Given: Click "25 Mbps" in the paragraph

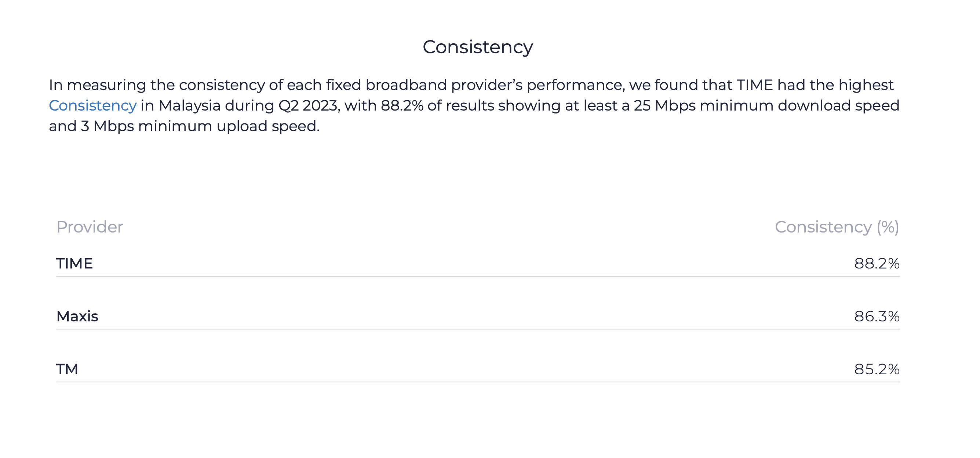Looking at the screenshot, I should (664, 105).
